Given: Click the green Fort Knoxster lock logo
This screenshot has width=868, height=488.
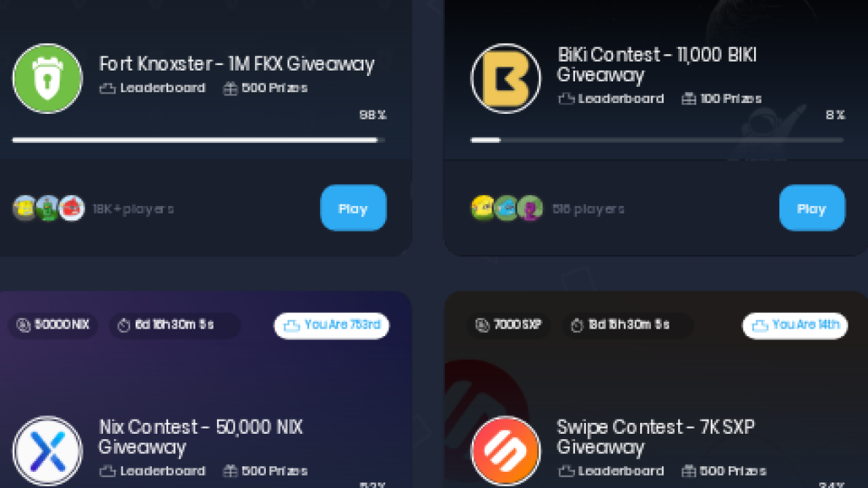Looking at the screenshot, I should coord(47,79).
